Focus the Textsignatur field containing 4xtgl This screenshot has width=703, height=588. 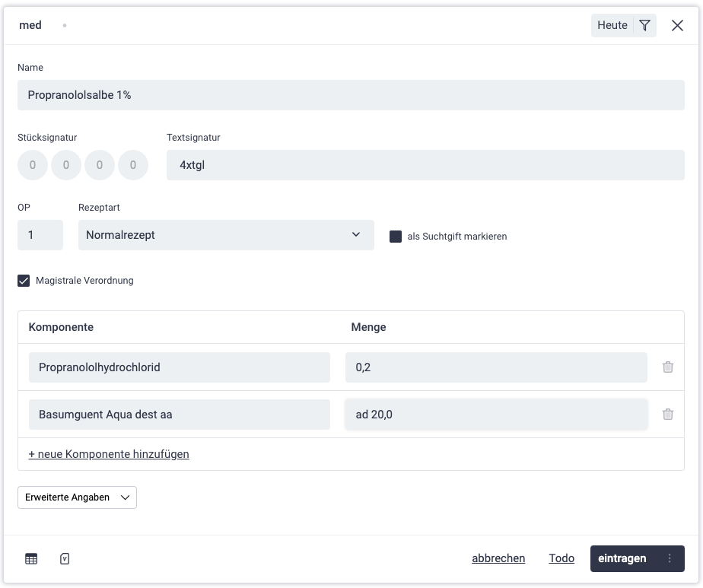[425, 165]
